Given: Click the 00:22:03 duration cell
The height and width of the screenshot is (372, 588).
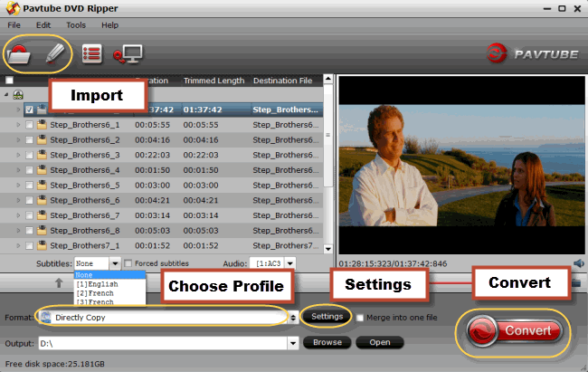Looking at the screenshot, I should click(152, 155).
